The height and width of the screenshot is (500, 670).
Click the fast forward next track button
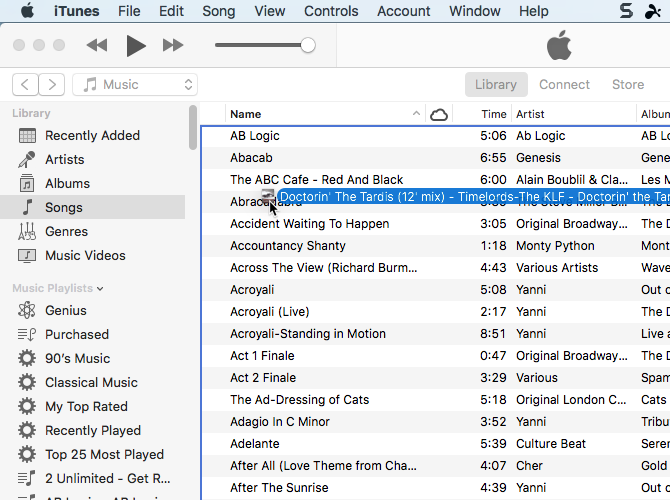(x=173, y=45)
